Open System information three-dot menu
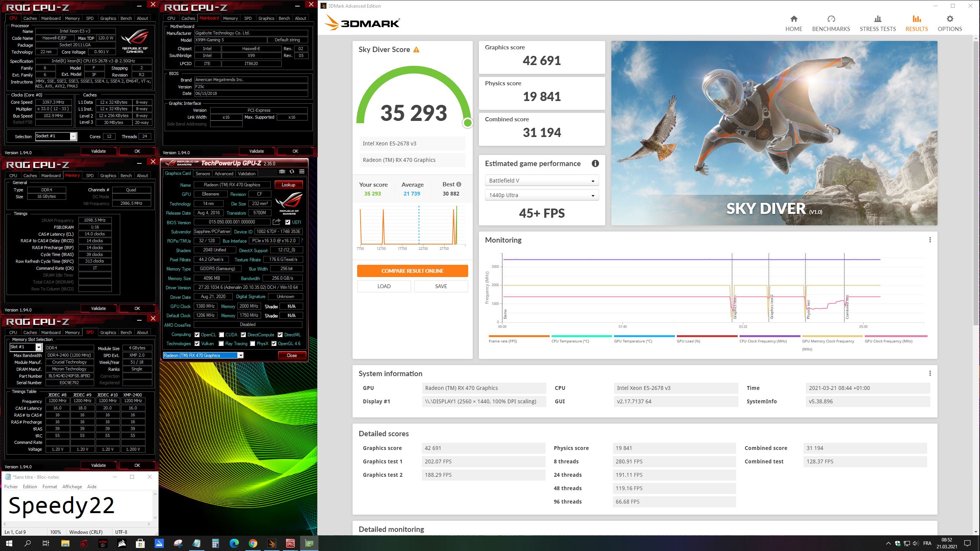980x551 pixels. point(930,373)
